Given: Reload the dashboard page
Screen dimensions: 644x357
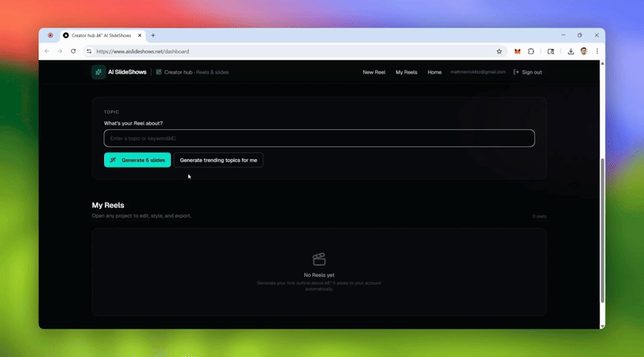Looking at the screenshot, I should 73,51.
